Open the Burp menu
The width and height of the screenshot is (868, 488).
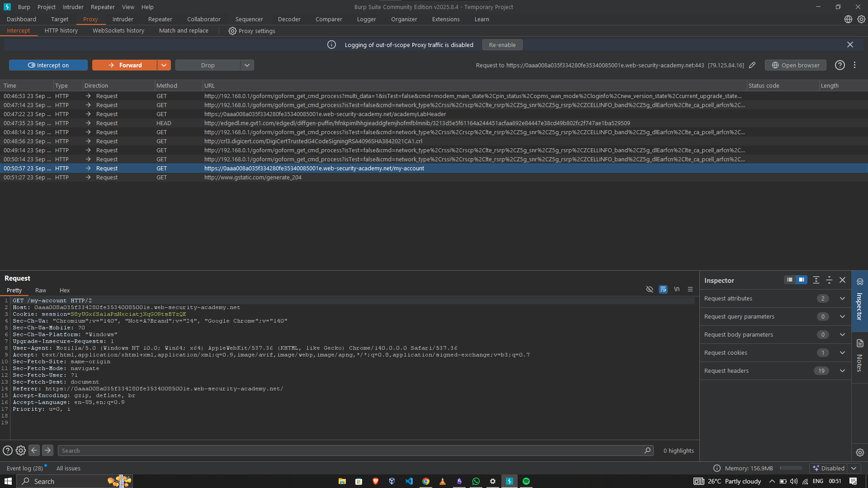(24, 7)
